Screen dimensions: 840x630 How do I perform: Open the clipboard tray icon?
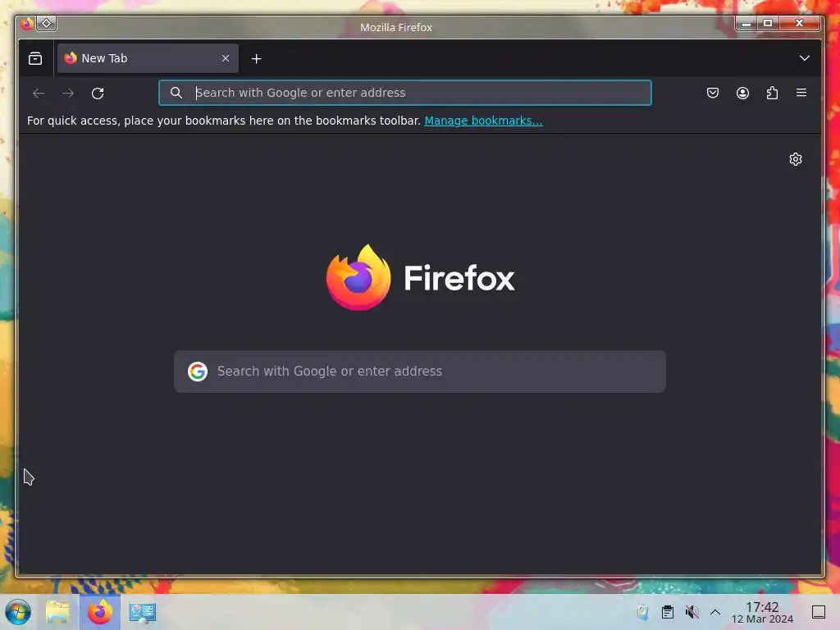(668, 612)
